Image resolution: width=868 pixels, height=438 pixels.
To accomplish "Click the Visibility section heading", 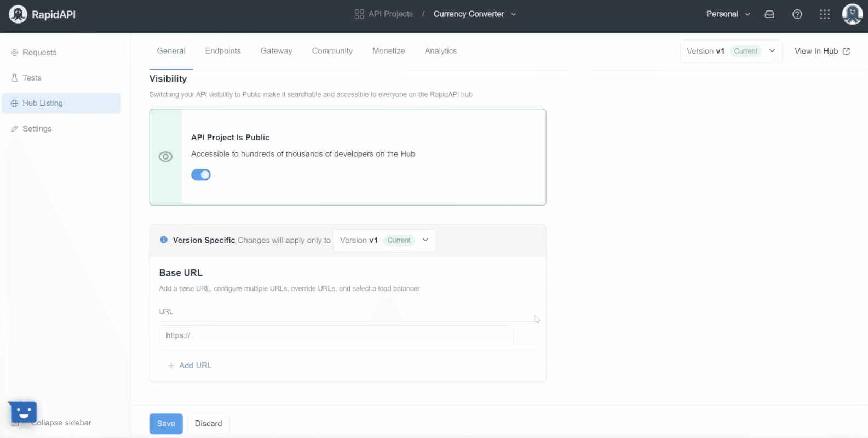I will click(x=168, y=79).
